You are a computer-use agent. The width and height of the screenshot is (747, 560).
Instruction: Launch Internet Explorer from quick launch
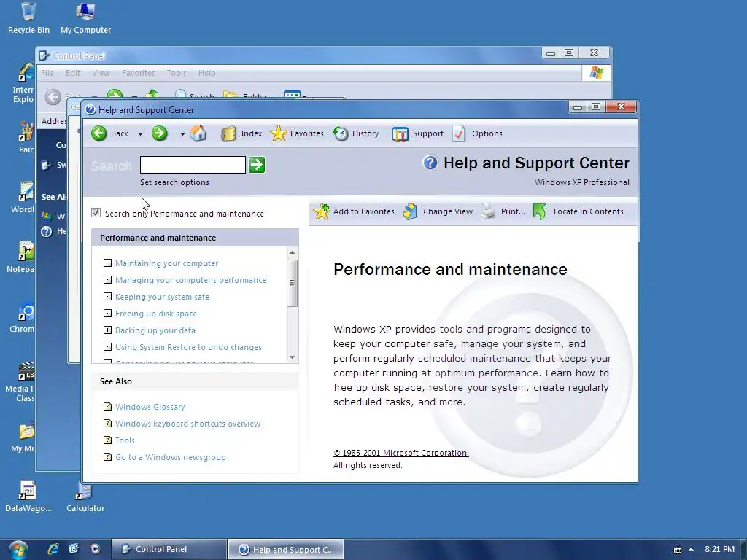(x=53, y=549)
